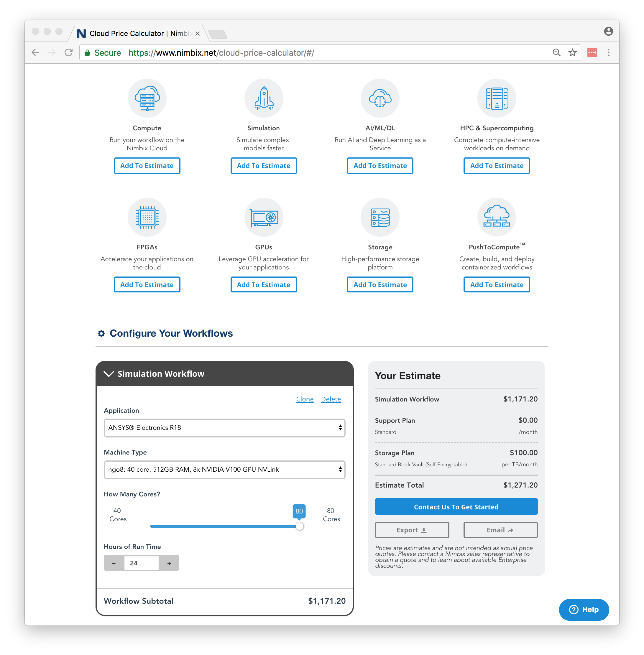This screenshot has width=644, height=655.
Task: Open the Machine Type dropdown
Action: click(225, 470)
